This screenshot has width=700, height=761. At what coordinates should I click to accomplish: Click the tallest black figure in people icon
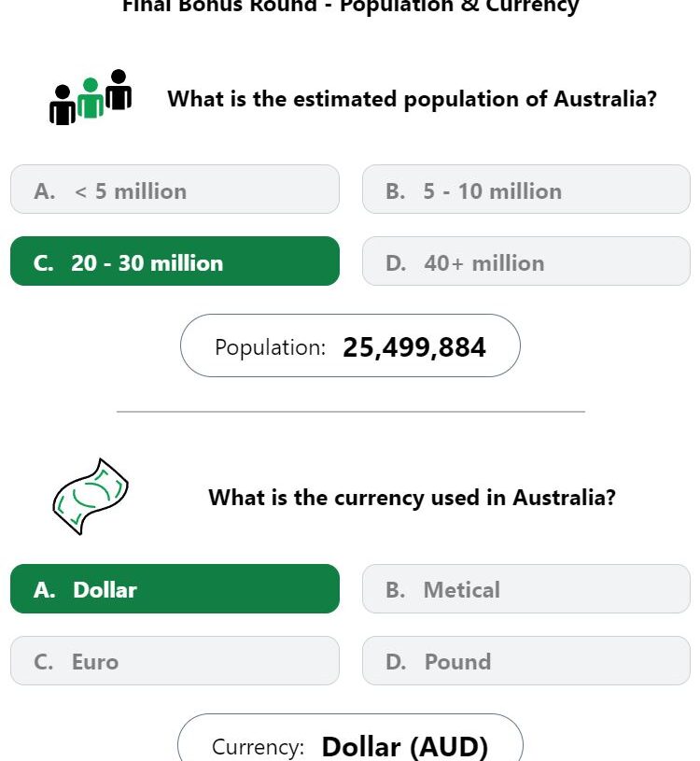119,90
